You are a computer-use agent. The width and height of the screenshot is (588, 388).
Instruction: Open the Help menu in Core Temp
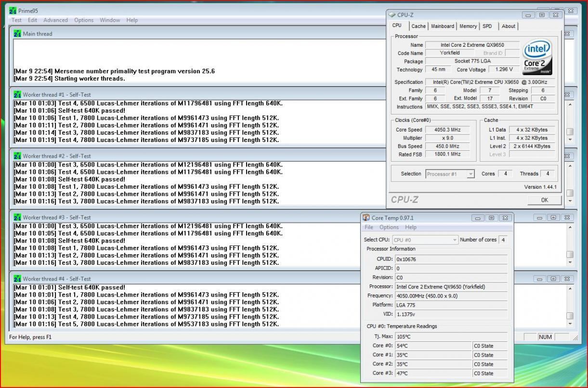410,227
